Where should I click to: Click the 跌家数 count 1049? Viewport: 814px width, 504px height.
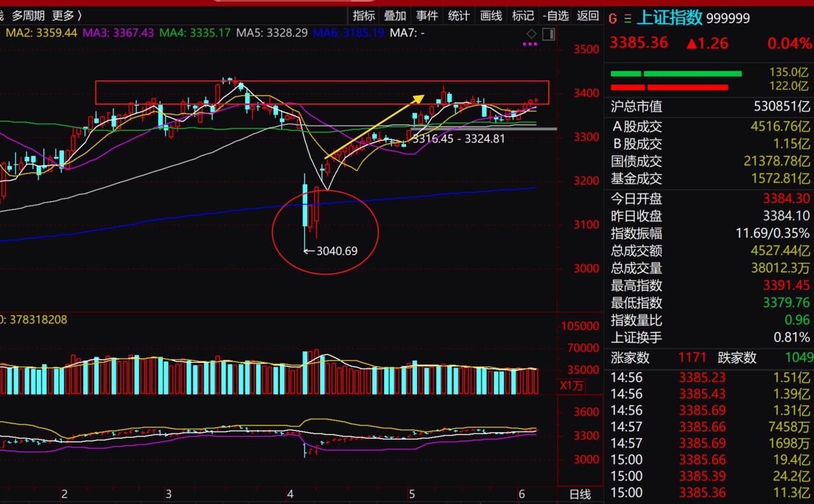pos(799,358)
